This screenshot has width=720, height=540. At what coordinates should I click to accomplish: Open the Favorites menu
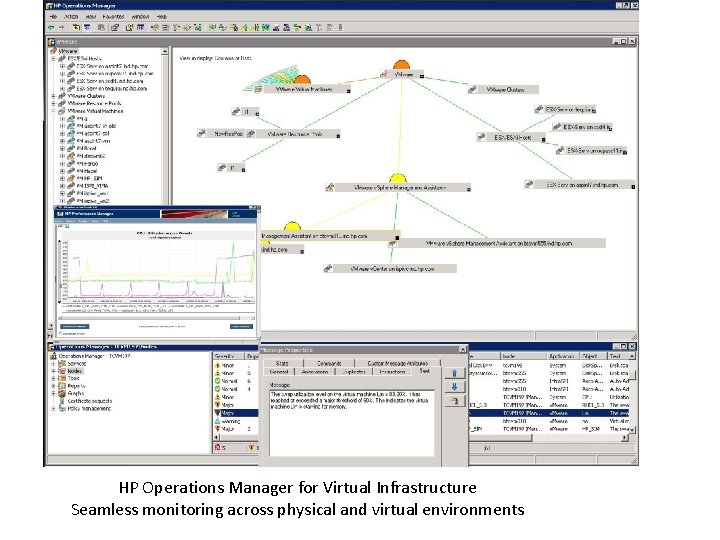click(x=113, y=17)
